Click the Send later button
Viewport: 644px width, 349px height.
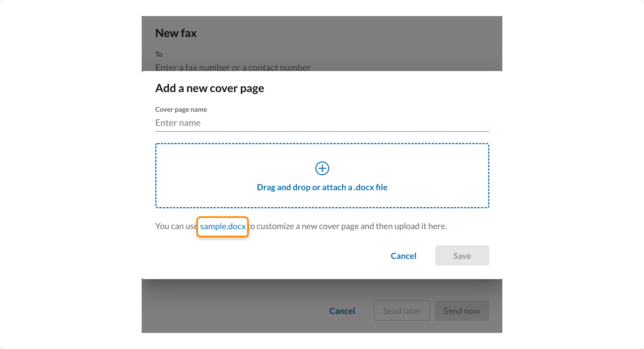(402, 311)
